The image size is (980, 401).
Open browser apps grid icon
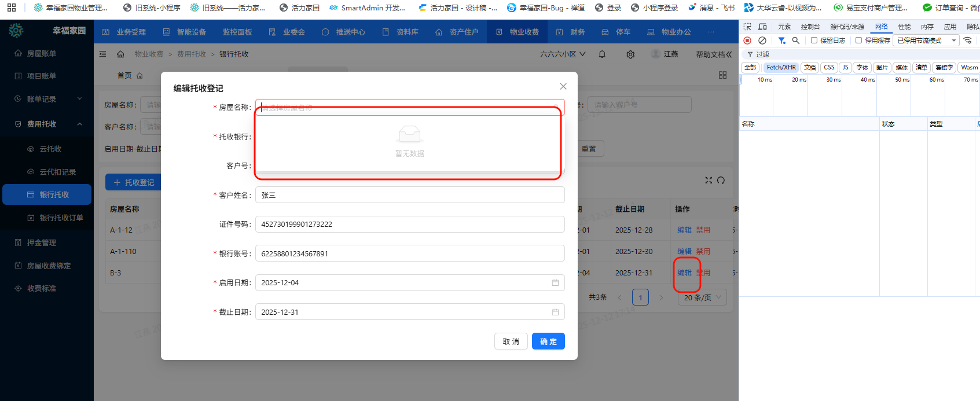click(12, 8)
